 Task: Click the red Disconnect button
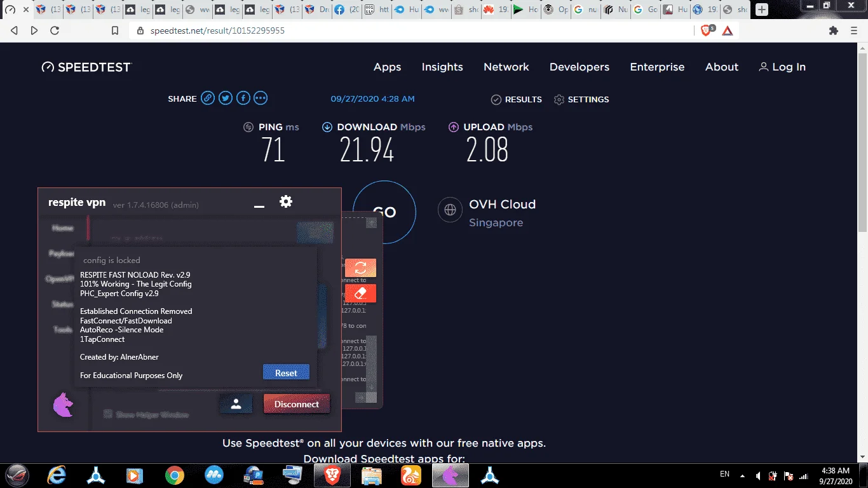click(x=297, y=404)
